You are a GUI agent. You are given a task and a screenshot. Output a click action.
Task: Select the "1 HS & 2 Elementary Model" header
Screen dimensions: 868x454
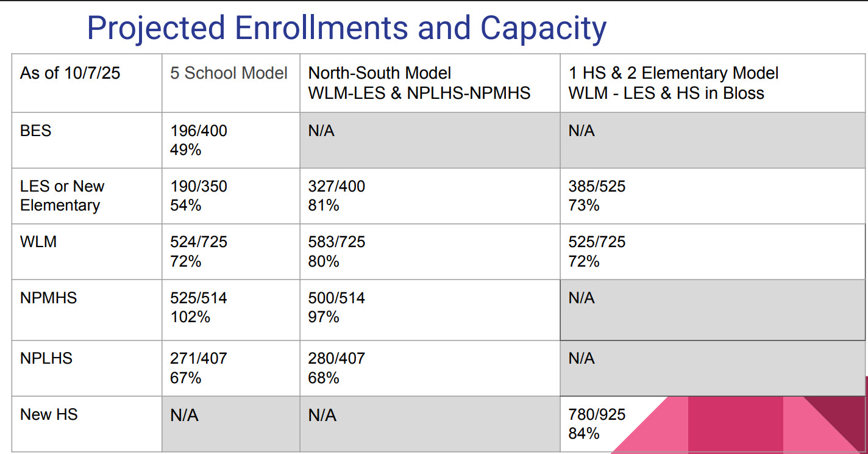click(x=674, y=74)
